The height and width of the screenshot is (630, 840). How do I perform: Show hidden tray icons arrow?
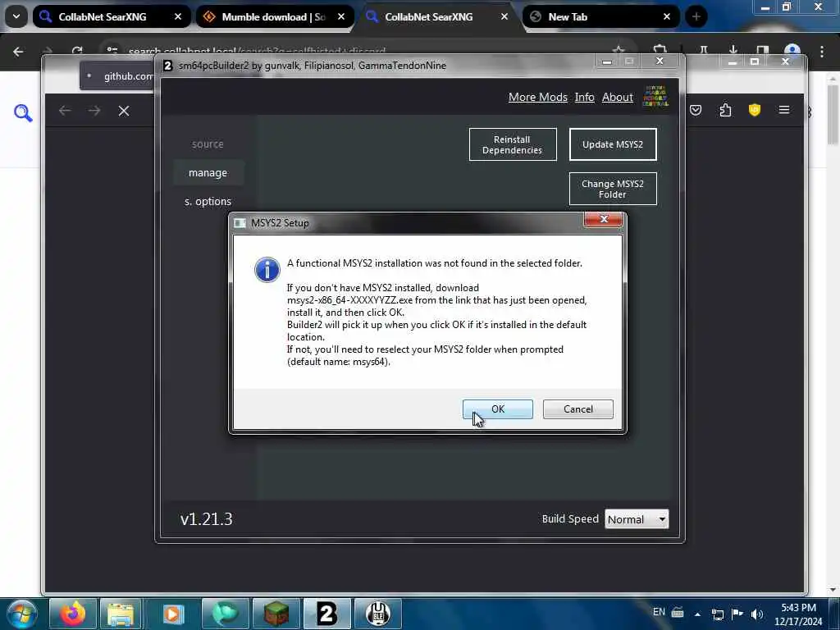tap(697, 614)
